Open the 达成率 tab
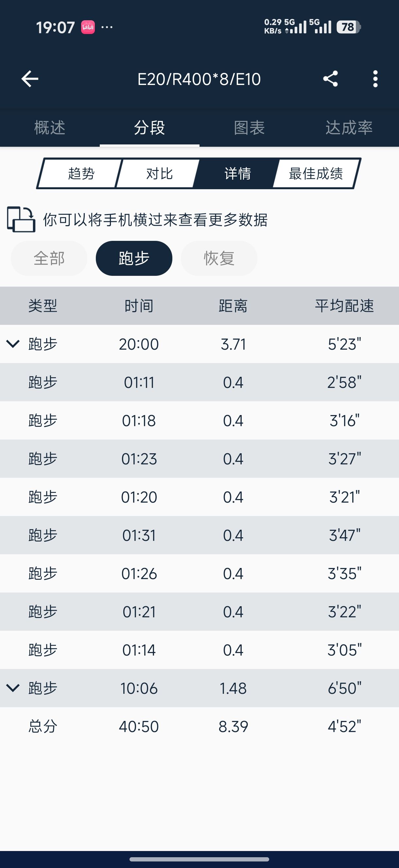 pos(349,128)
